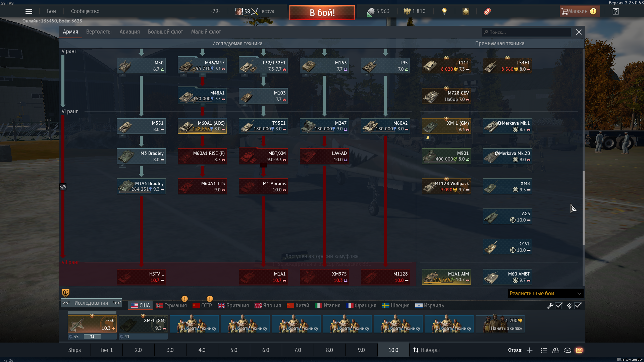Viewport: 644px width, 362px height.
Task: Select the M60A1 (AOS) vehicle card
Action: point(202,126)
